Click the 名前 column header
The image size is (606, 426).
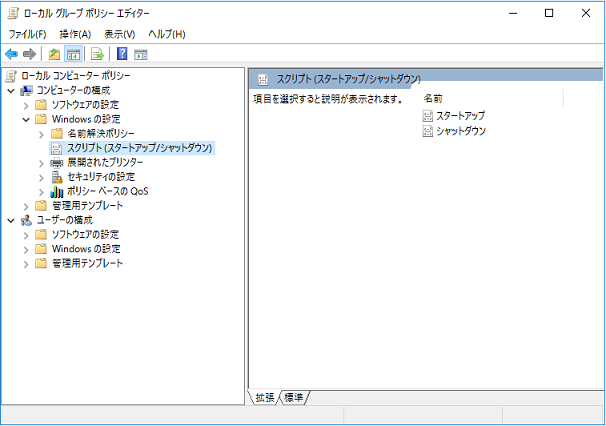coord(433,99)
